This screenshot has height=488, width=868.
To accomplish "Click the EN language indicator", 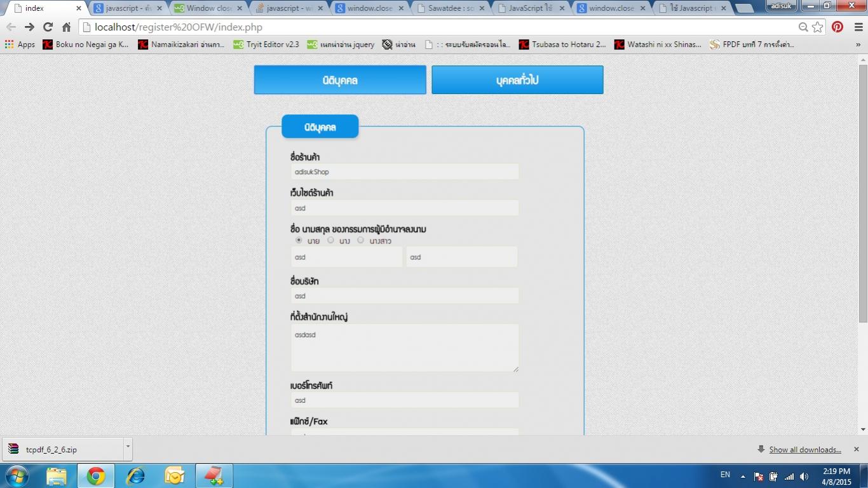I will pos(725,475).
